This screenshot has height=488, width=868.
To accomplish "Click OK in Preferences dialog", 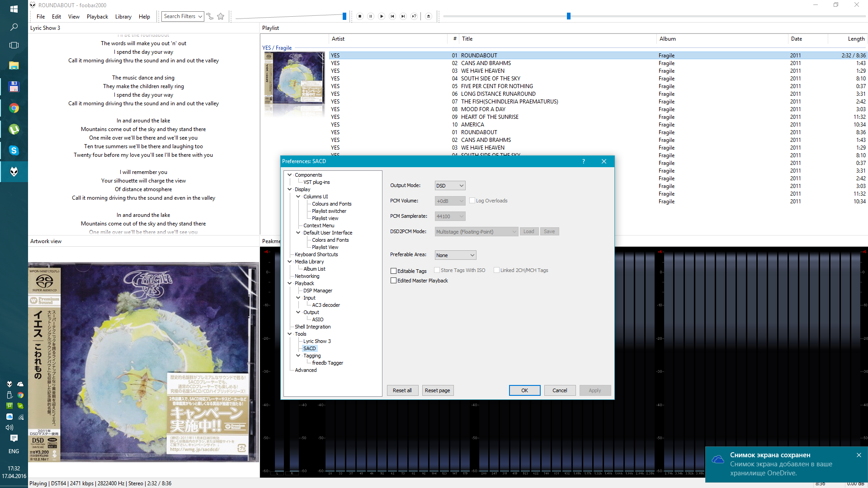I will (524, 390).
